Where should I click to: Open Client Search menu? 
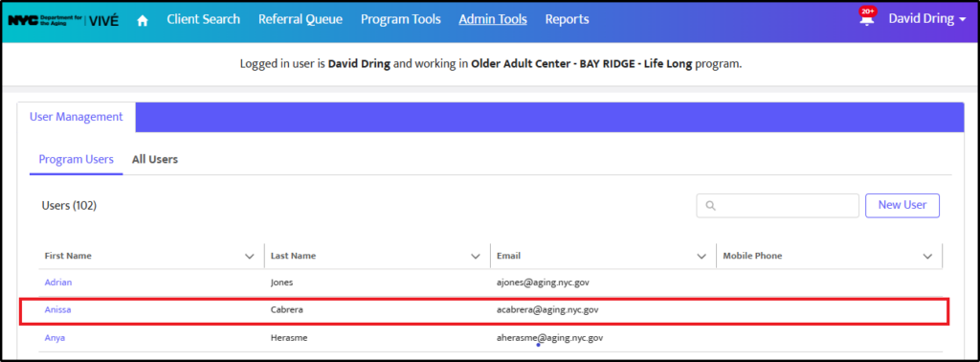coord(203,19)
